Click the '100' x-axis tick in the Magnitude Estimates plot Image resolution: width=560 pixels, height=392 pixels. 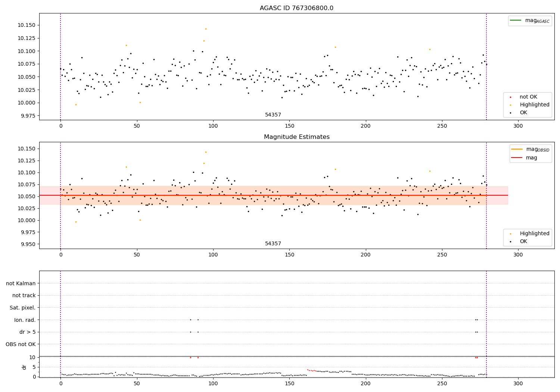213,255
